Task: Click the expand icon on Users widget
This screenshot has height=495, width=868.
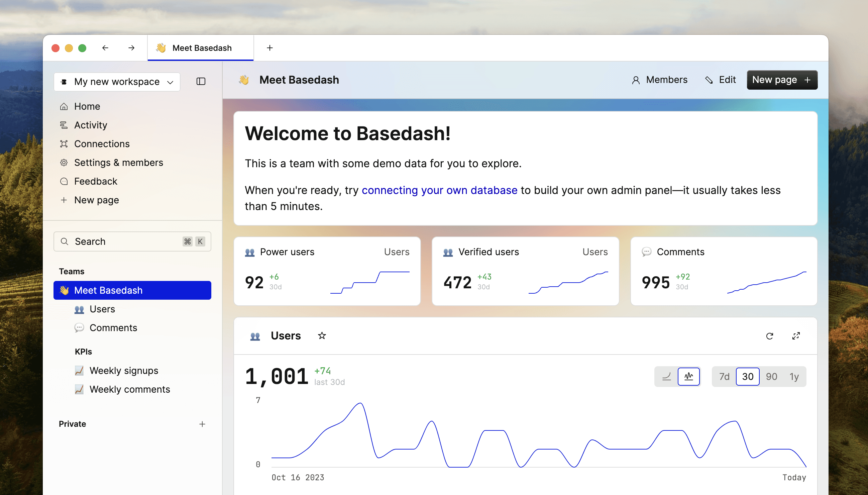Action: (x=796, y=335)
